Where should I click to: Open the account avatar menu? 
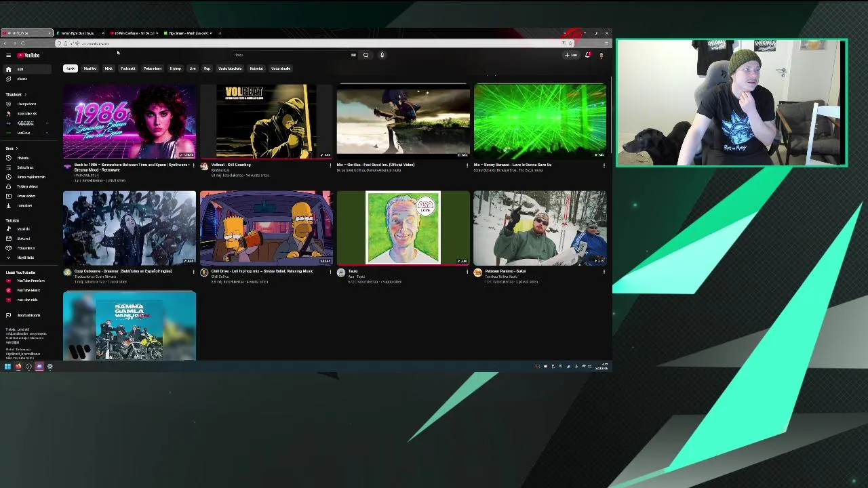coord(601,55)
